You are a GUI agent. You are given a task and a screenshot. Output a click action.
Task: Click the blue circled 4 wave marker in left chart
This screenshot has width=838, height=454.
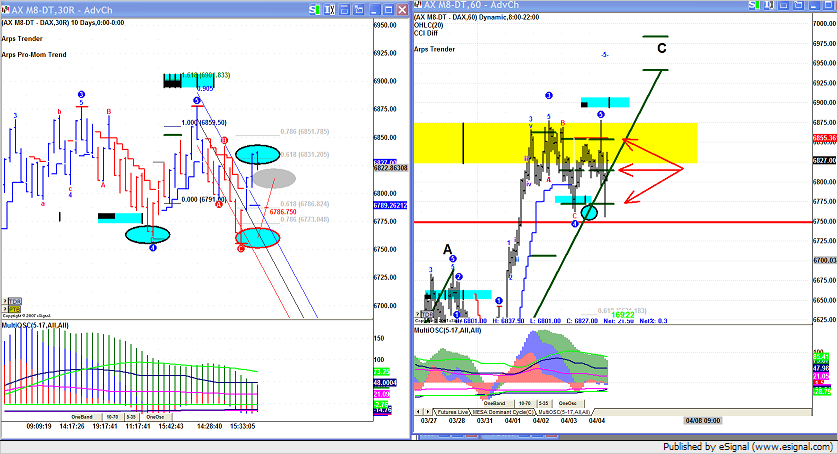[x=152, y=247]
